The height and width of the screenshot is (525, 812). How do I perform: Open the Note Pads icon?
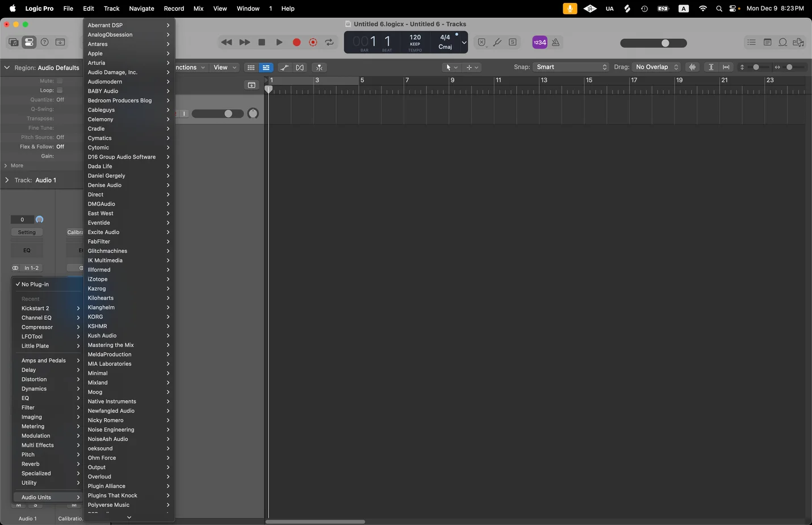tap(767, 42)
